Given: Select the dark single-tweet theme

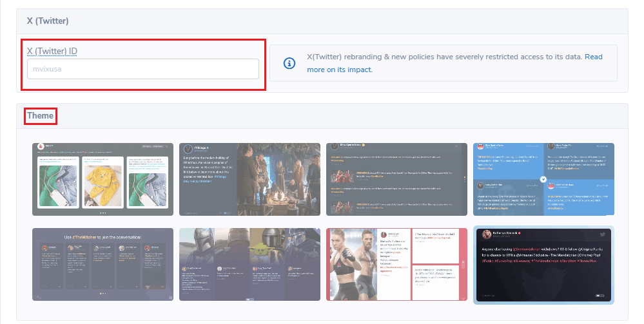Looking at the screenshot, I should click(x=544, y=265).
